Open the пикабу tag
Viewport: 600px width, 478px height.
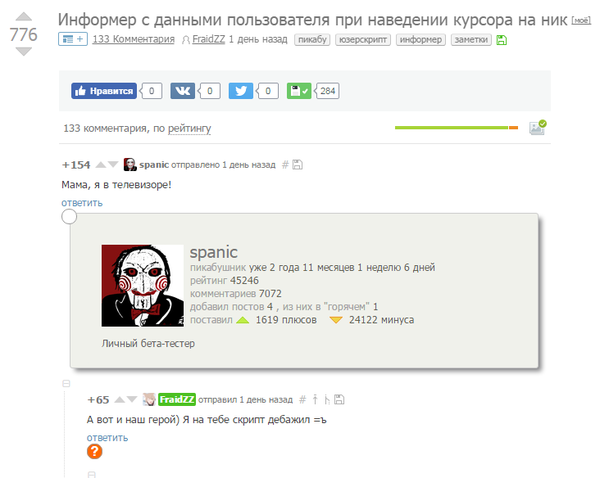click(312, 40)
